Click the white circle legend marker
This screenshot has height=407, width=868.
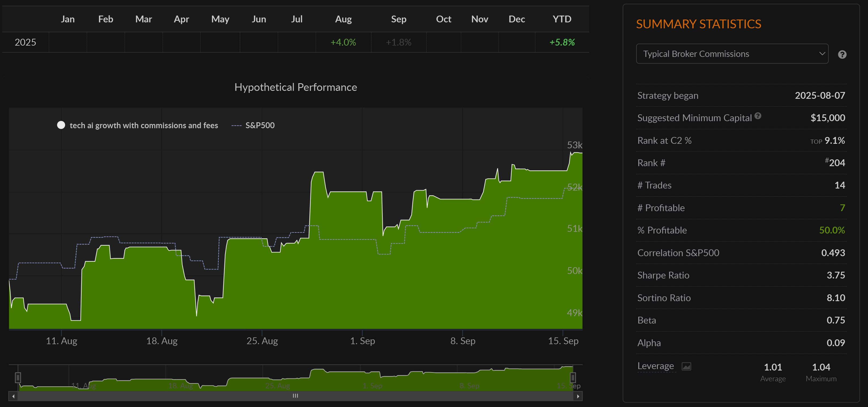pyautogui.click(x=61, y=125)
